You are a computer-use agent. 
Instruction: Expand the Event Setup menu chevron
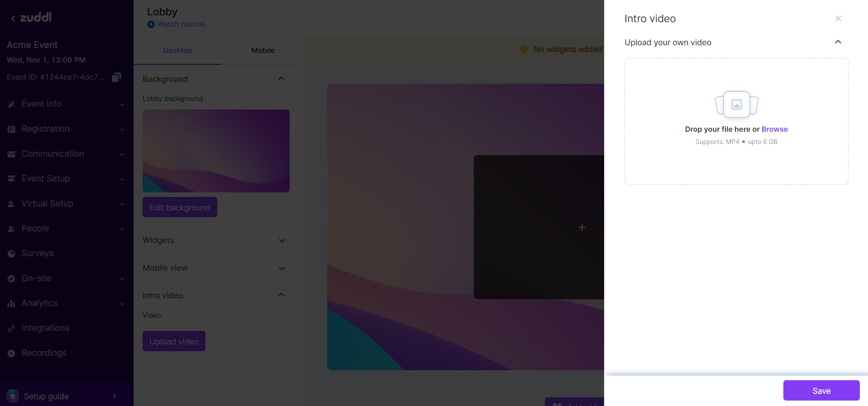coord(122,179)
